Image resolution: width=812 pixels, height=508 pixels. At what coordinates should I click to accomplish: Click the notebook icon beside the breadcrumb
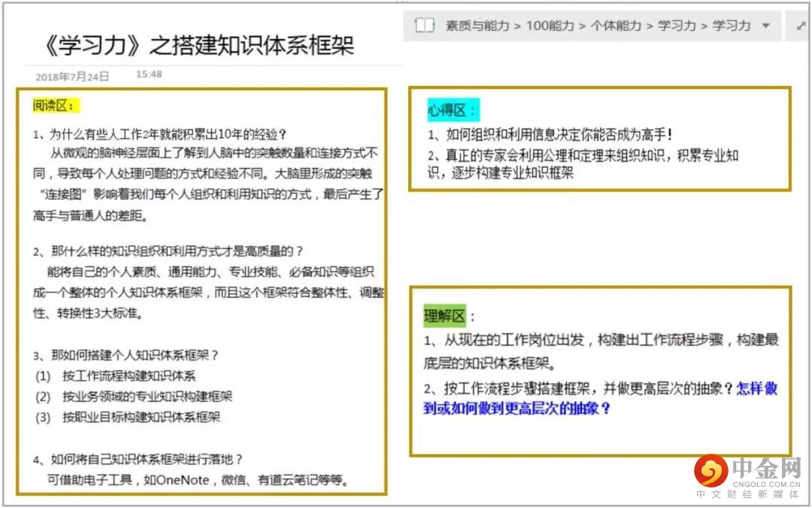[425, 25]
